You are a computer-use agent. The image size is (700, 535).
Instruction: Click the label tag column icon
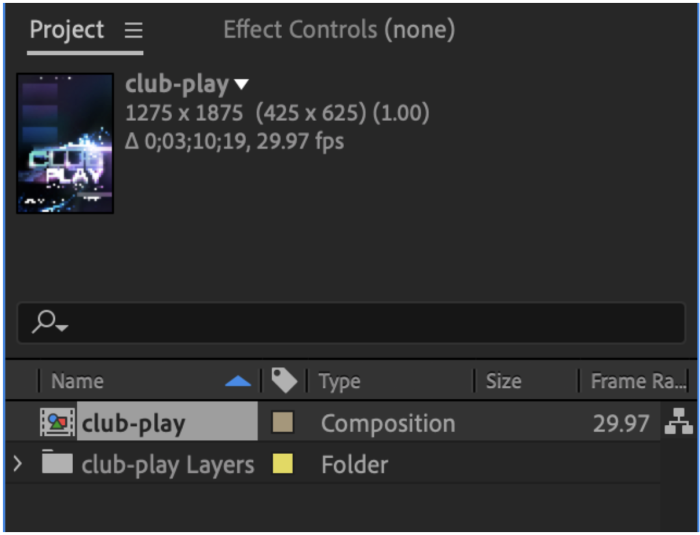(284, 380)
